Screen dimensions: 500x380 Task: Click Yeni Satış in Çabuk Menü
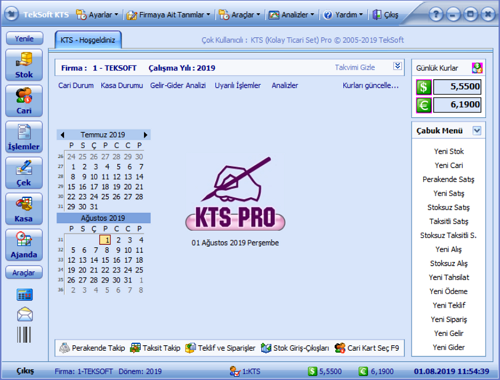[449, 193]
